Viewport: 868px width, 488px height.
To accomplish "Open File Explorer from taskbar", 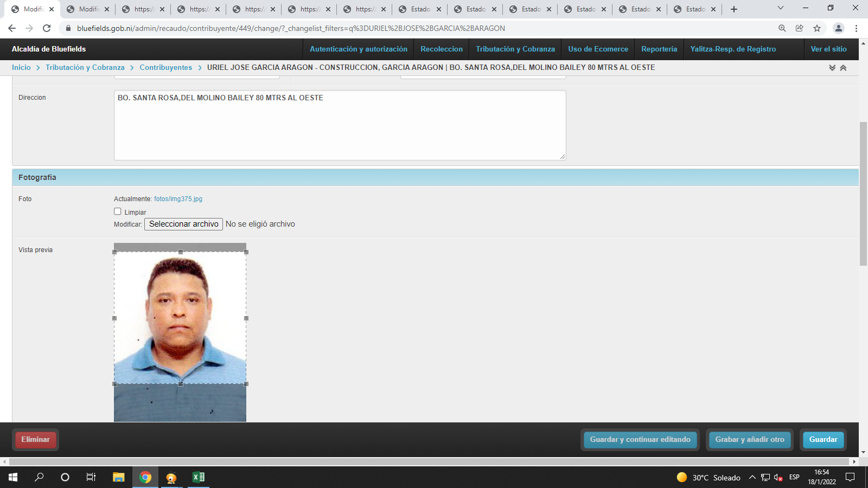I will point(118,477).
